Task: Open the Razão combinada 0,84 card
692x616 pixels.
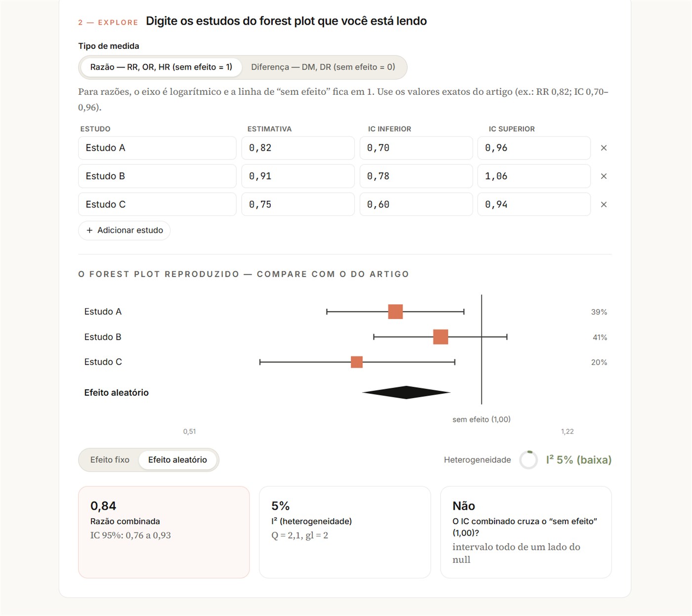Action: (x=164, y=532)
